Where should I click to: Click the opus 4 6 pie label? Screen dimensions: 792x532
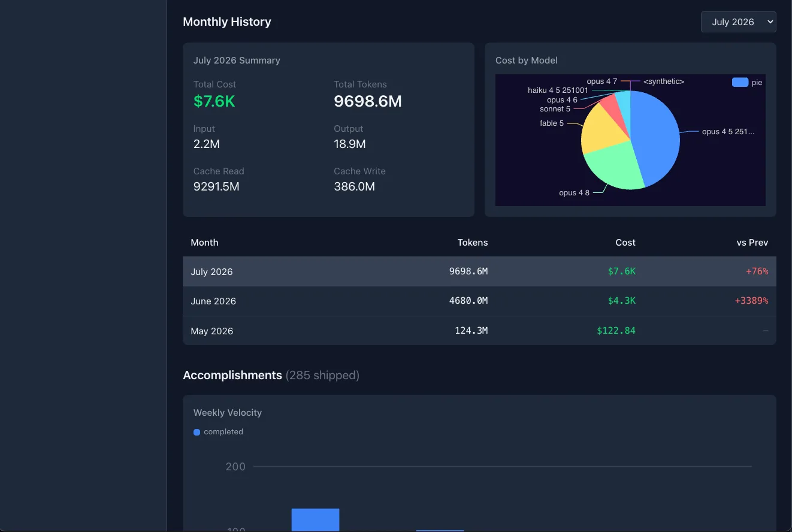[x=562, y=100]
